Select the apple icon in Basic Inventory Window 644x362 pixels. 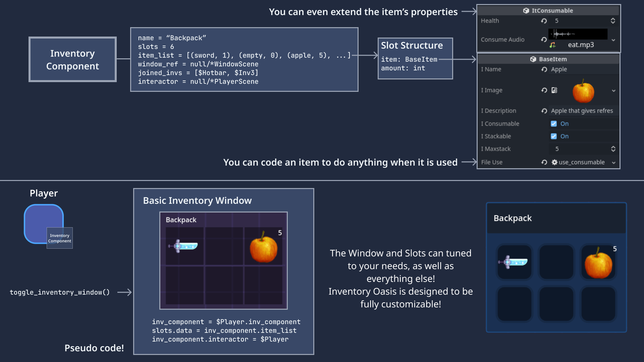[264, 247]
